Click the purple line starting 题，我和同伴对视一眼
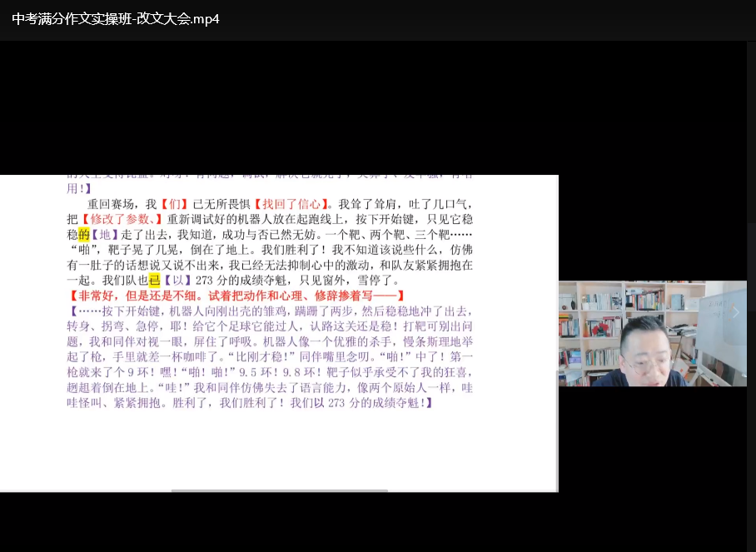 270,342
